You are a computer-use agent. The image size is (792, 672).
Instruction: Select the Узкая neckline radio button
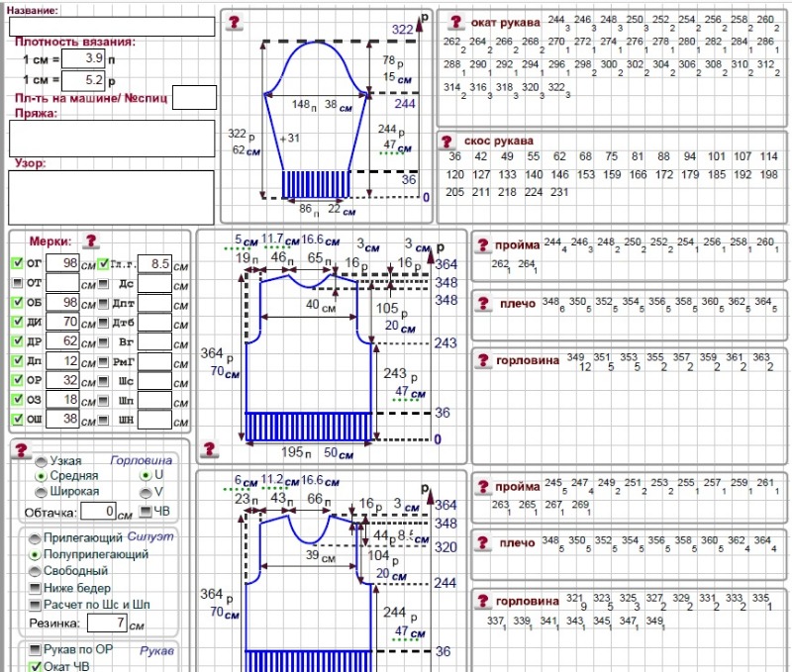coord(40,461)
